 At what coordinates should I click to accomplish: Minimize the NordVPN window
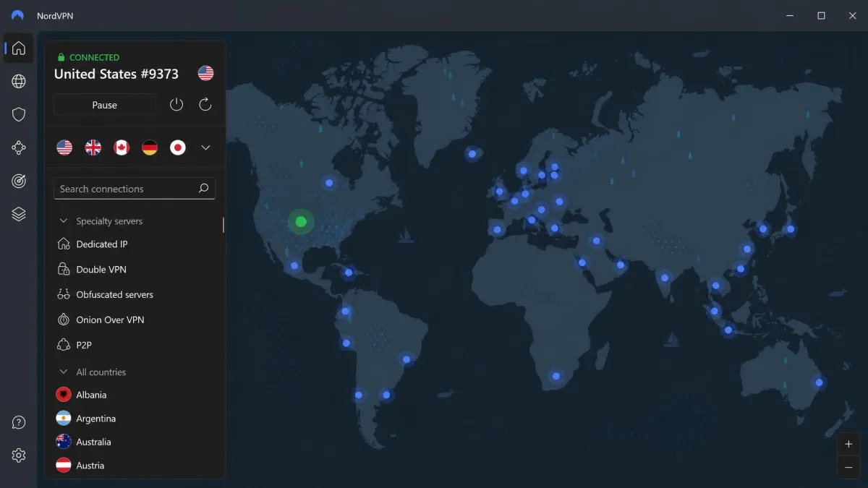(x=789, y=15)
